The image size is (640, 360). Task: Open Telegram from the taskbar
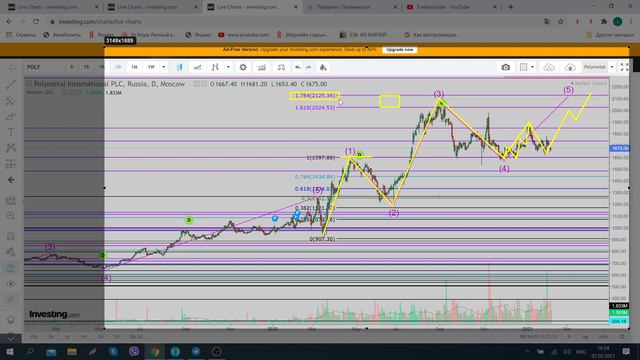click(196, 351)
